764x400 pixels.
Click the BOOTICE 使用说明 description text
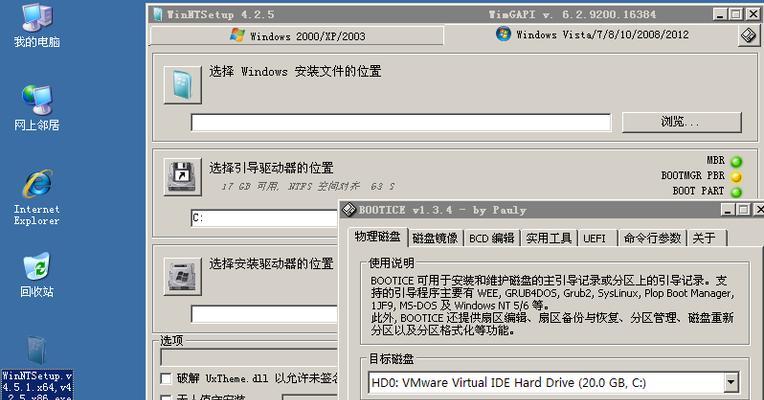552,305
